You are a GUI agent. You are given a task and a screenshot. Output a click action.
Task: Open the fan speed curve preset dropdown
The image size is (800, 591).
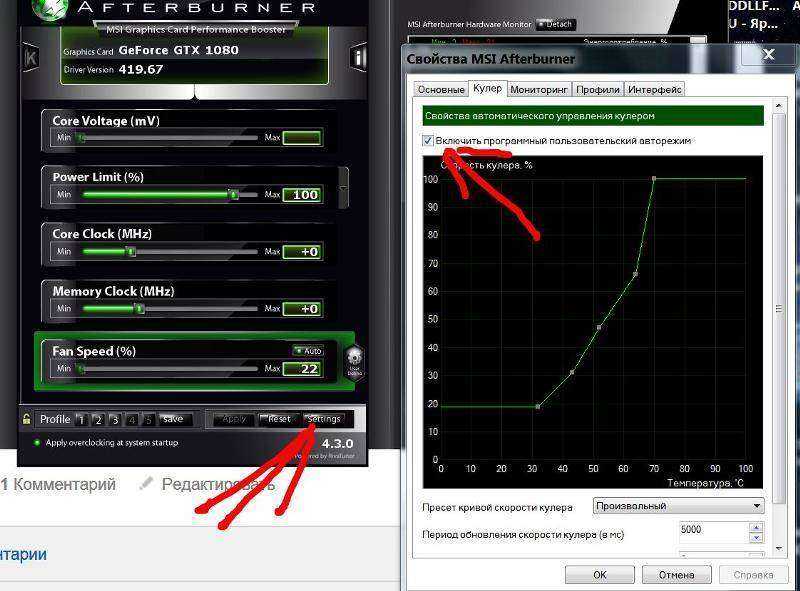pyautogui.click(x=679, y=506)
